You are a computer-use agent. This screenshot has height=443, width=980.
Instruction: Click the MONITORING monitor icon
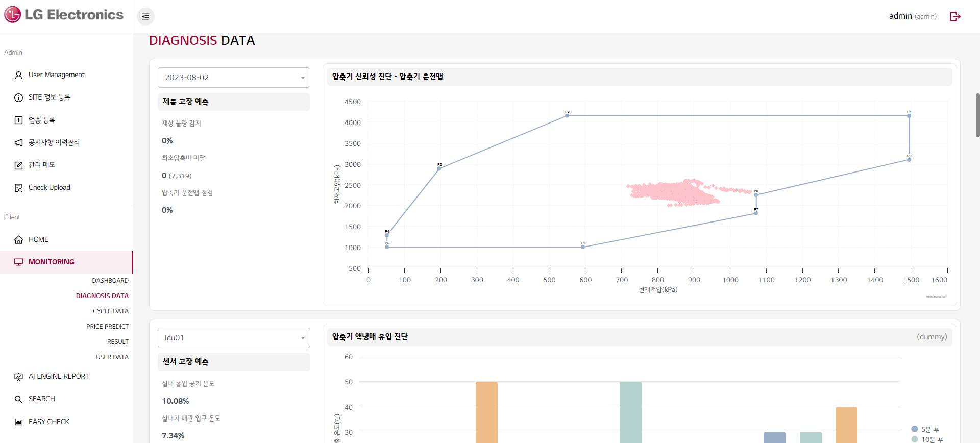(x=18, y=262)
